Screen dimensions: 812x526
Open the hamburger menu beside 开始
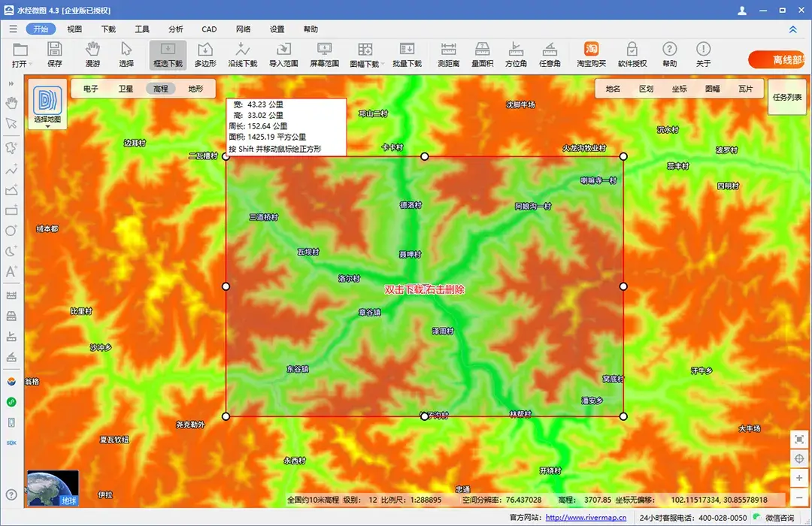click(x=13, y=29)
